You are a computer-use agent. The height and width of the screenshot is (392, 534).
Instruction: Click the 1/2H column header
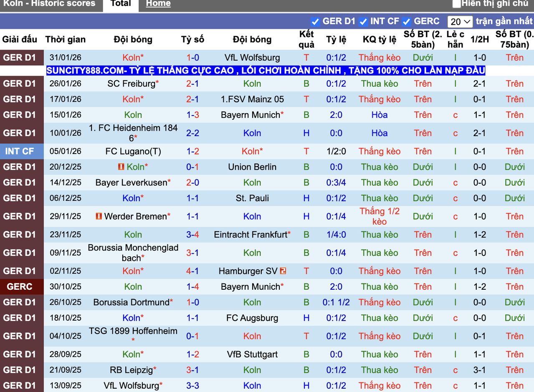(480, 40)
